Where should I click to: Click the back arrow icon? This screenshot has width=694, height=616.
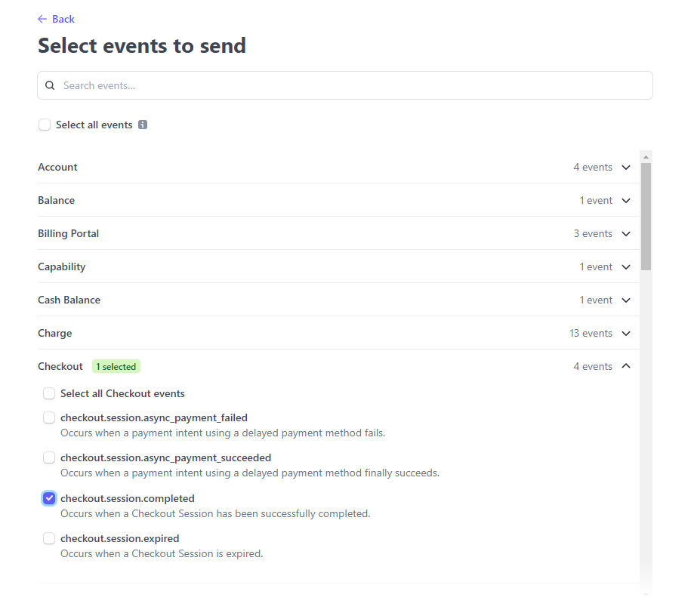coord(42,19)
